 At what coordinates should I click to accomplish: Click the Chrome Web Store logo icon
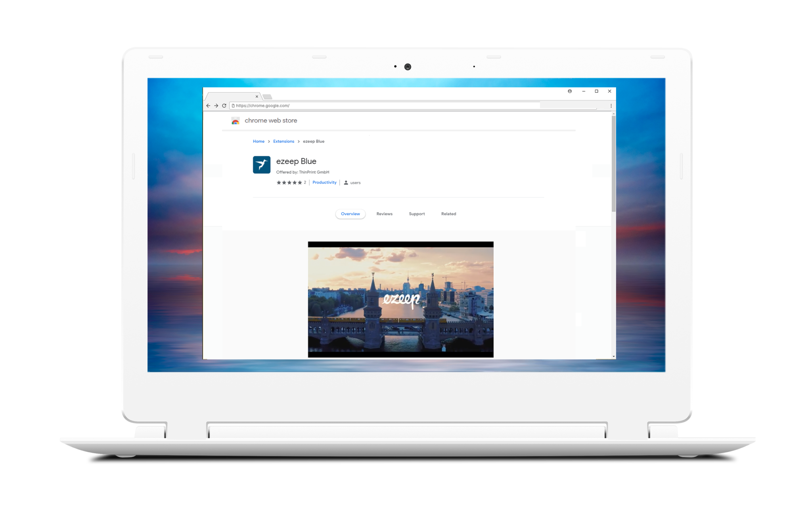pos(235,121)
